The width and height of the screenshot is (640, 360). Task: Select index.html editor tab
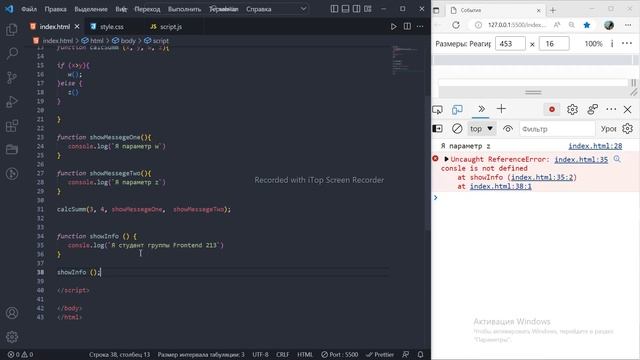pyautogui.click(x=54, y=27)
